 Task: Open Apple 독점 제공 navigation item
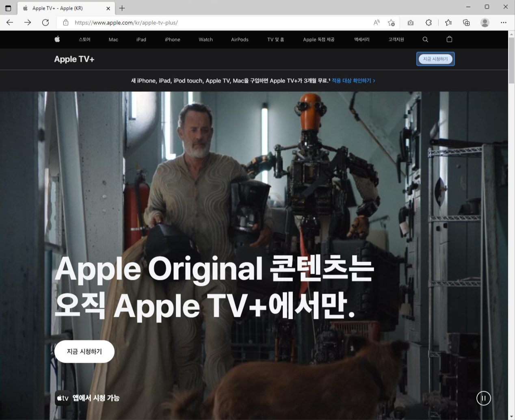tap(319, 39)
